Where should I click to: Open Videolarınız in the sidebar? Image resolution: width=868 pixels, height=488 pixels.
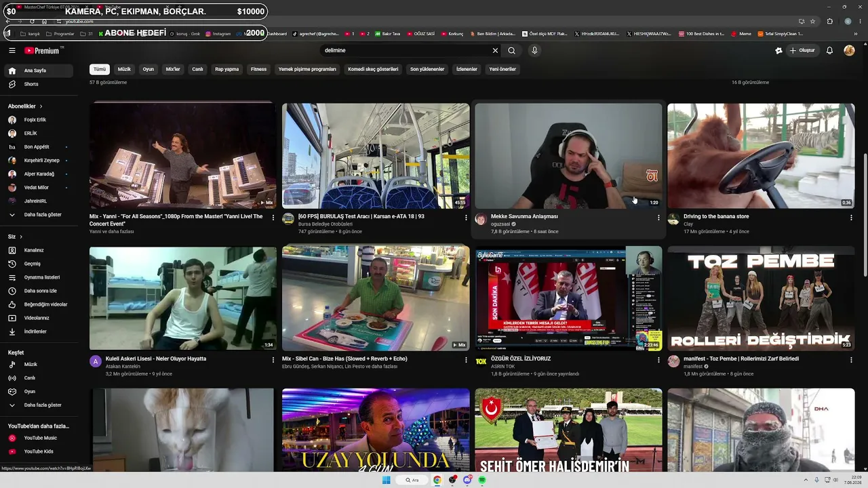pyautogui.click(x=39, y=318)
